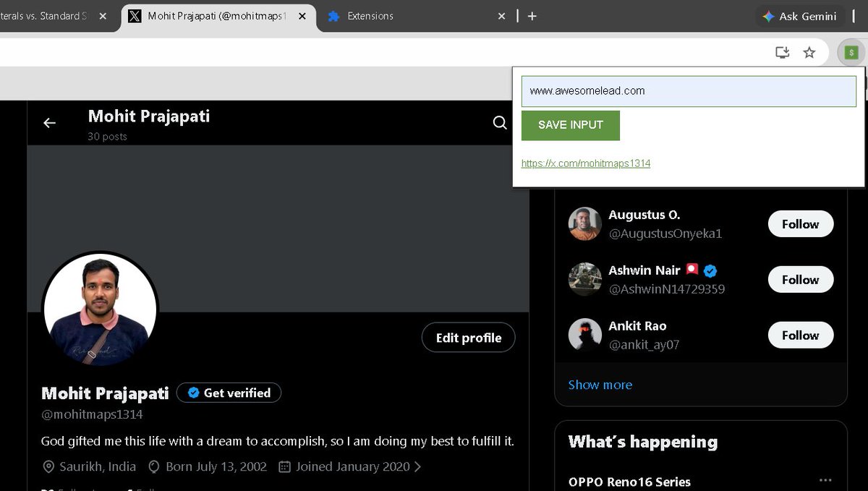The image size is (868, 491).
Task: Click the location pin icon by Saurikh
Action: [48, 466]
